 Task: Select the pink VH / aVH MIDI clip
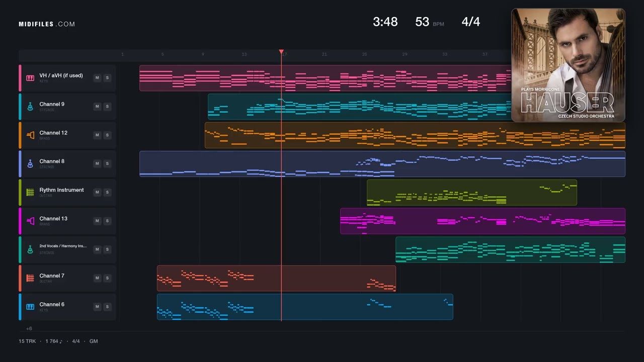(325, 78)
